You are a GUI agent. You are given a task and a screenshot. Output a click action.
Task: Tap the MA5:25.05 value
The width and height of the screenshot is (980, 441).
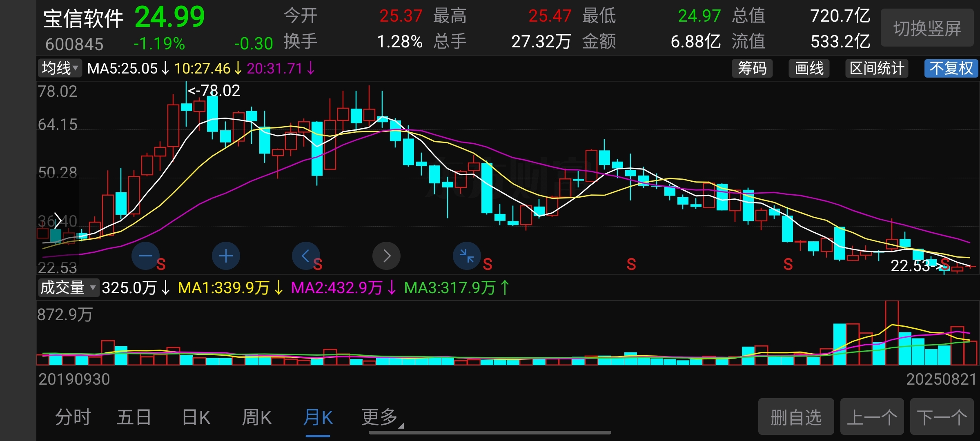[x=122, y=68]
